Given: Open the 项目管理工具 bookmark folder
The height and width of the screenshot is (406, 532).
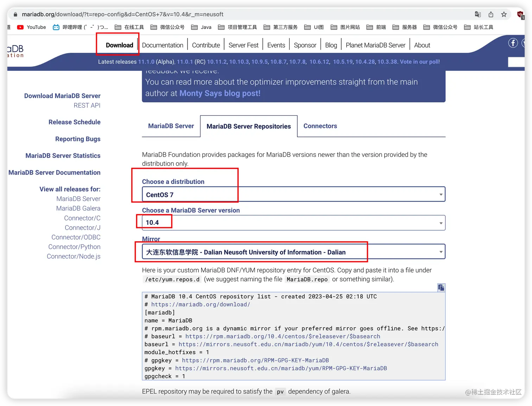Looking at the screenshot, I should (x=237, y=27).
